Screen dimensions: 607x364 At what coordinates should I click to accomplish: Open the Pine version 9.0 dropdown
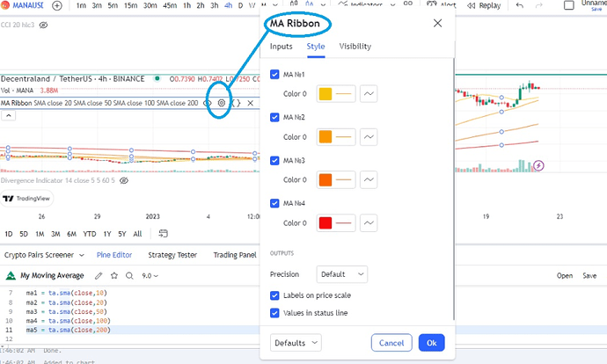click(150, 275)
